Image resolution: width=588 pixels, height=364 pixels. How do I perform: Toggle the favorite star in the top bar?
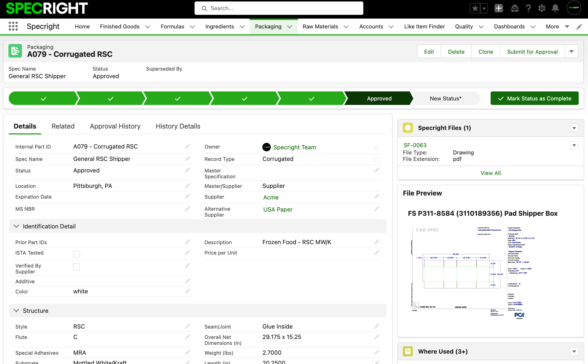(x=475, y=8)
